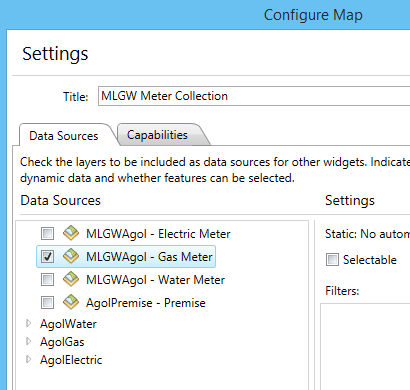
Task: Select the MLGWAgol - Electric Meter row text
Action: pos(158,234)
